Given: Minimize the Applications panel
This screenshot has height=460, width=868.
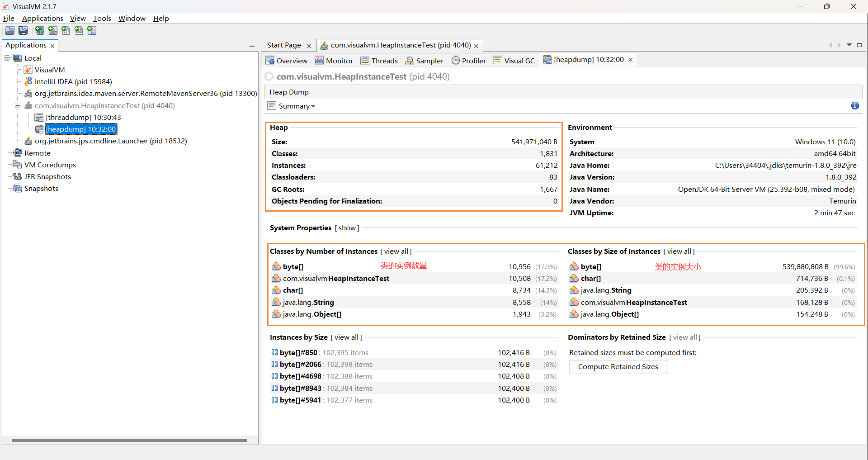Looking at the screenshot, I should click(252, 46).
